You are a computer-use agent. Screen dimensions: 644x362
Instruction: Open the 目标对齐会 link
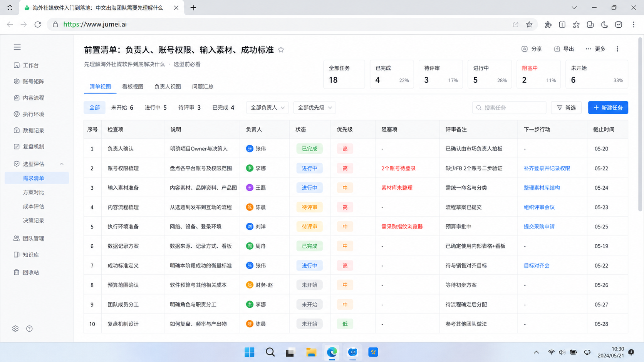coord(537,265)
